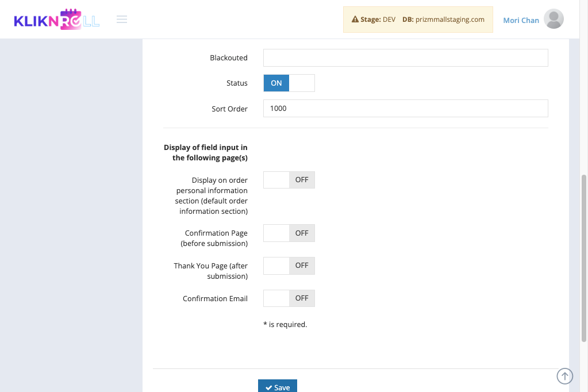Toggle the Status ON switch

289,83
